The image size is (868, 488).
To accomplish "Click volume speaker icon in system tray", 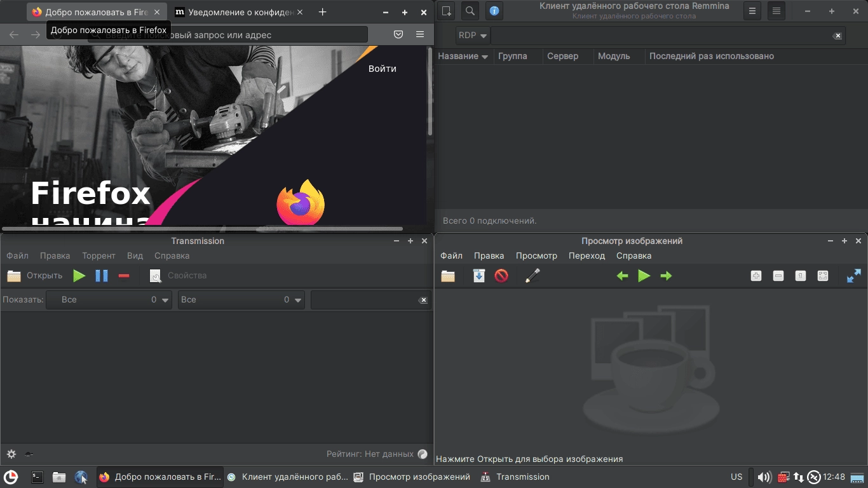I will [x=764, y=477].
